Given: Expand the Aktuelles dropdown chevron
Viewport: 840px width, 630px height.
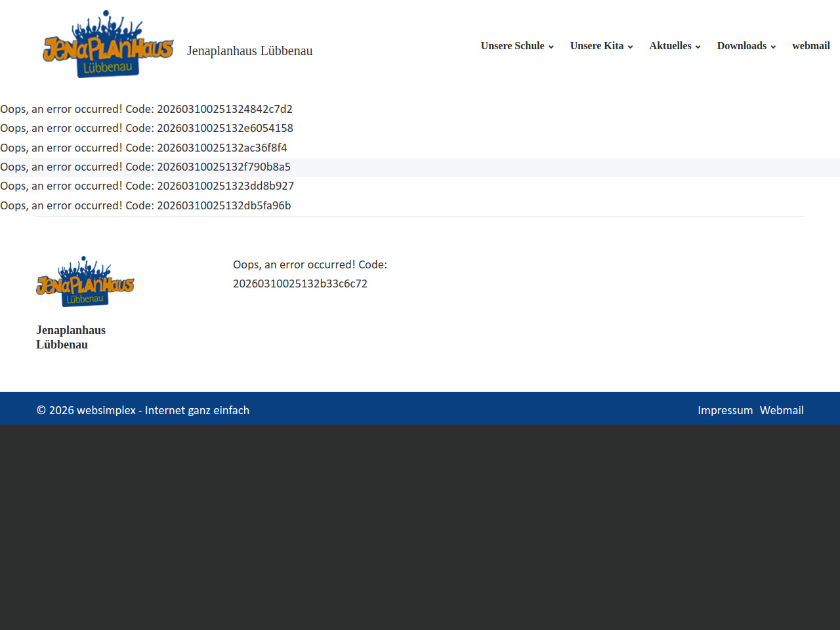Looking at the screenshot, I should (x=698, y=47).
